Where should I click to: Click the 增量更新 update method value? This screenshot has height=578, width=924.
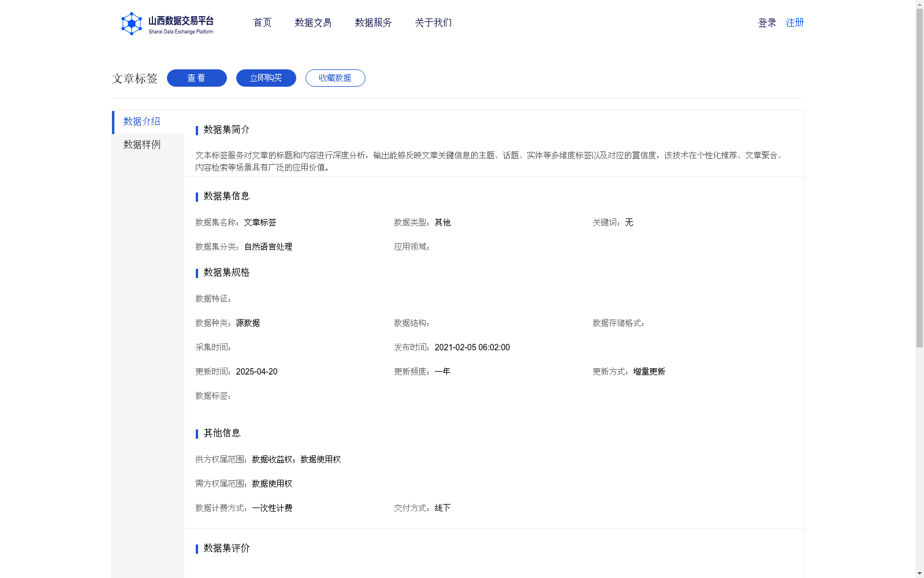(x=649, y=372)
